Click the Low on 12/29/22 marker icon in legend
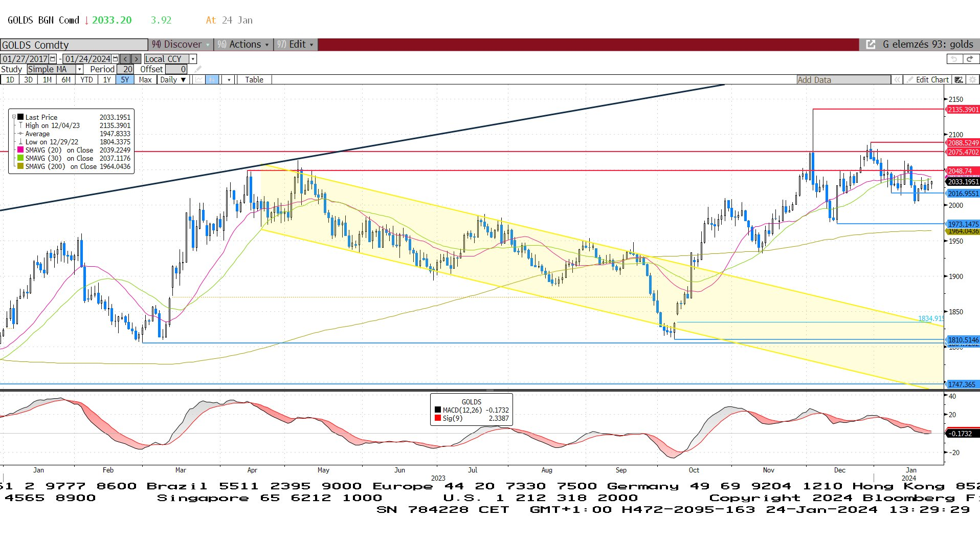The height and width of the screenshot is (538, 980). click(x=20, y=142)
